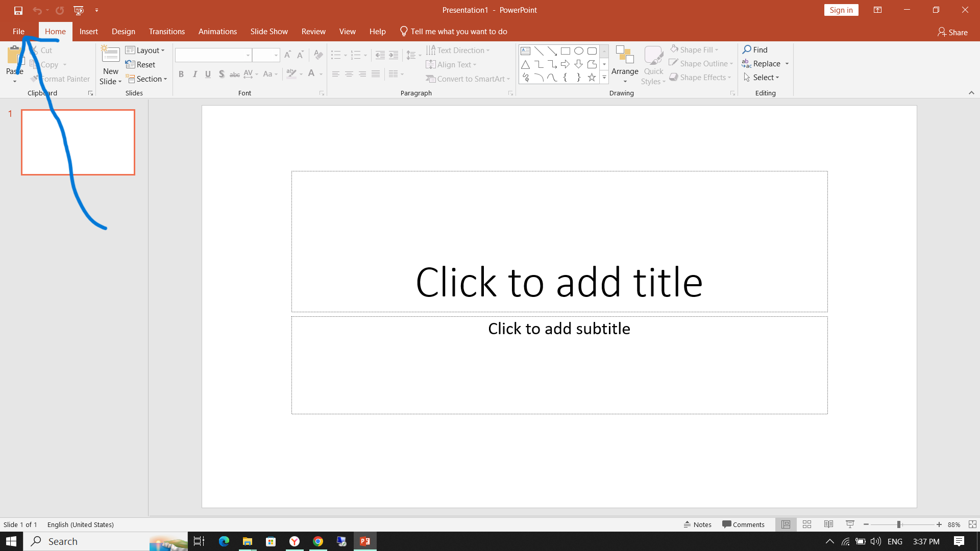Toggle Normal view in the status bar
Screen dimensions: 980x551
[786, 524]
